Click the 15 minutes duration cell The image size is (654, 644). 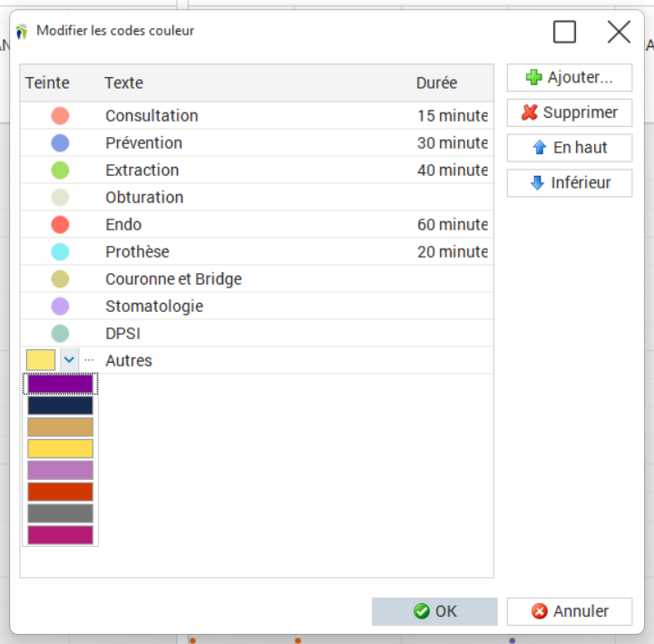[x=453, y=115]
